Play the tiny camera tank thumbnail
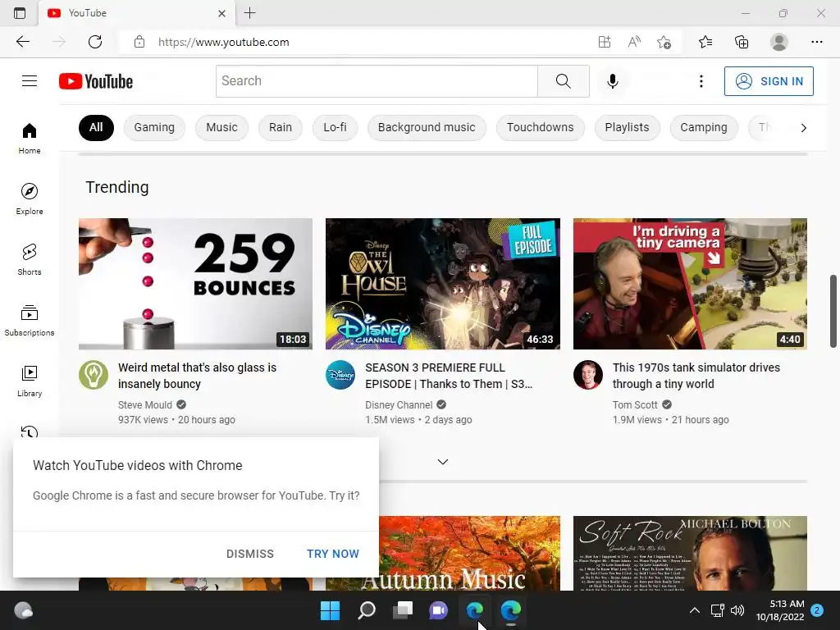The width and height of the screenshot is (840, 630). pyautogui.click(x=690, y=283)
